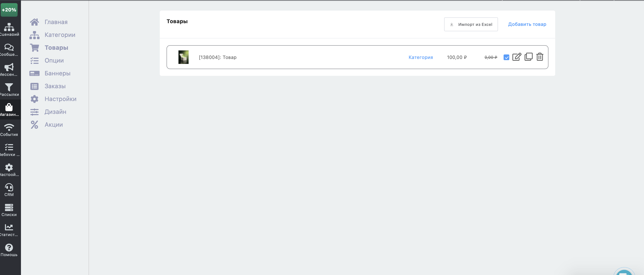Image resolution: width=644 pixels, height=275 pixels.
Task: Click the Добавить товар link
Action: pos(527,24)
